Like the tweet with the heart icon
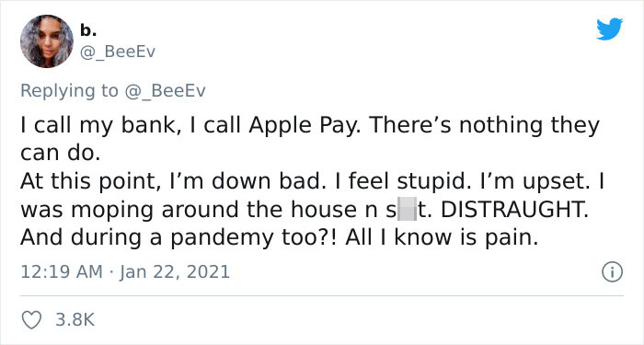 click(31, 320)
